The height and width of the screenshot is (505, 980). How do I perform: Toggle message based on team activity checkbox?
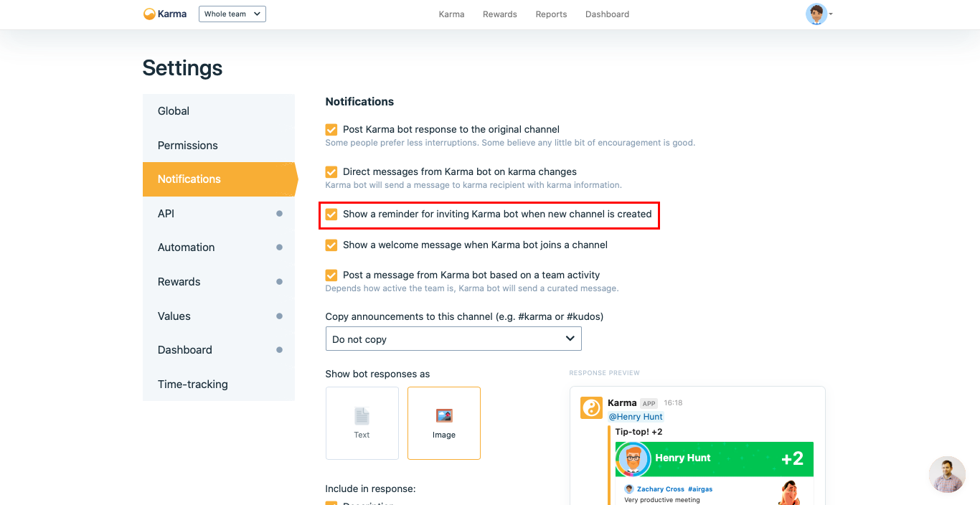point(331,275)
